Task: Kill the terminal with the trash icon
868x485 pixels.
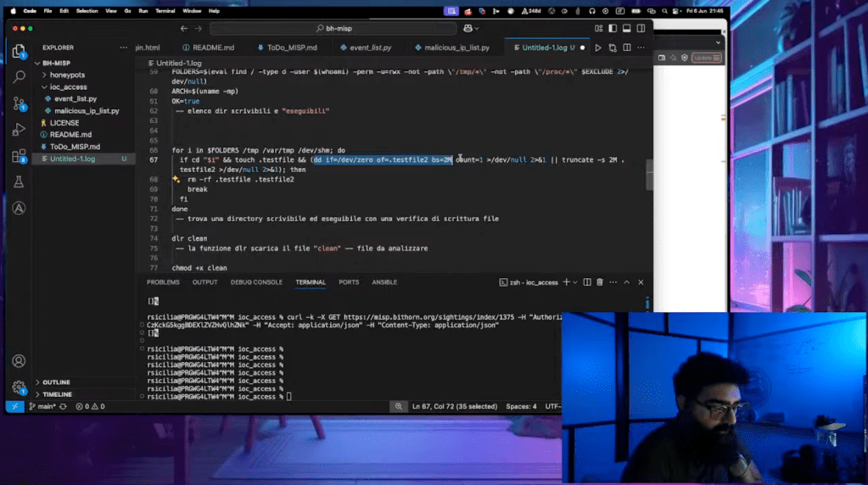Action: tap(600, 282)
